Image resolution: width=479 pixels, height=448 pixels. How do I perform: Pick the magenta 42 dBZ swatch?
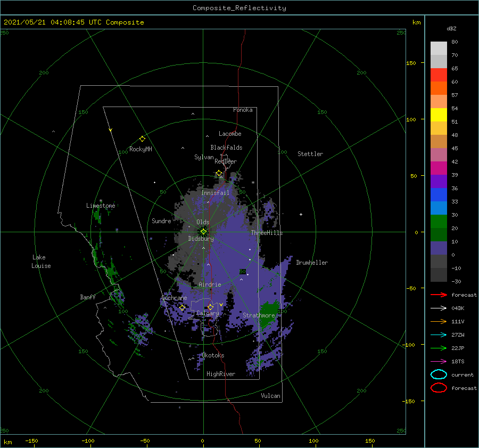point(439,168)
